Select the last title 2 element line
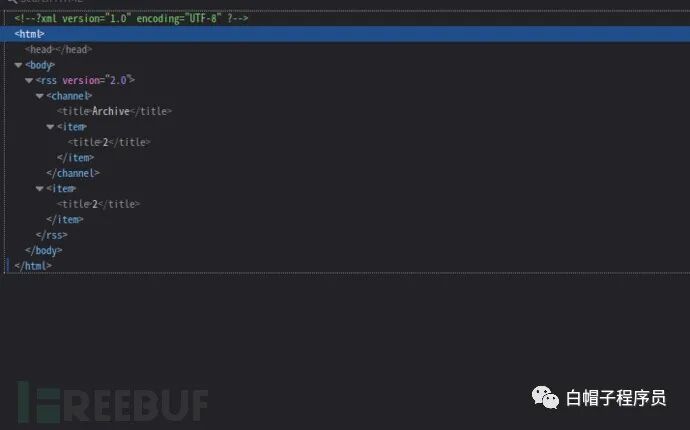Viewport: 690px width, 430px height. [98, 204]
